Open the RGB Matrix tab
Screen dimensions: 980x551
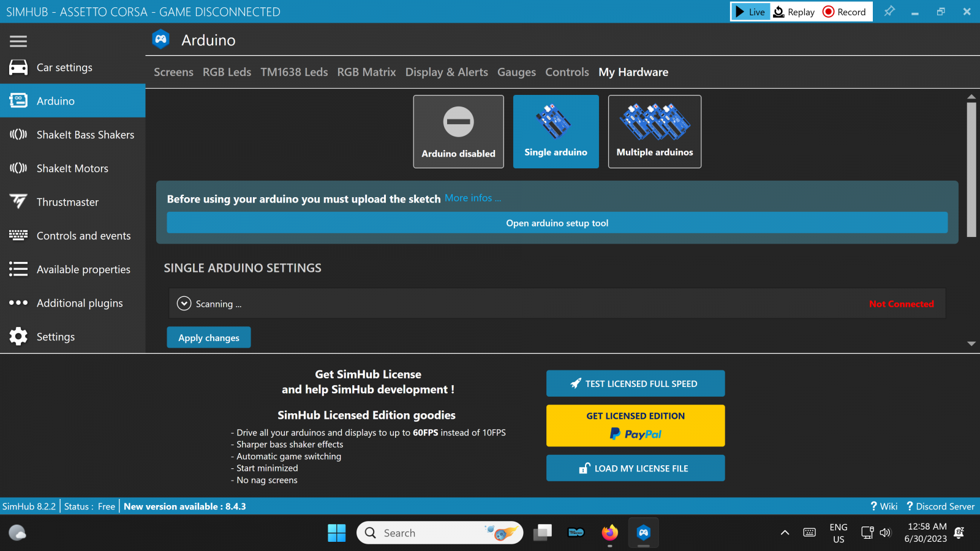(366, 72)
